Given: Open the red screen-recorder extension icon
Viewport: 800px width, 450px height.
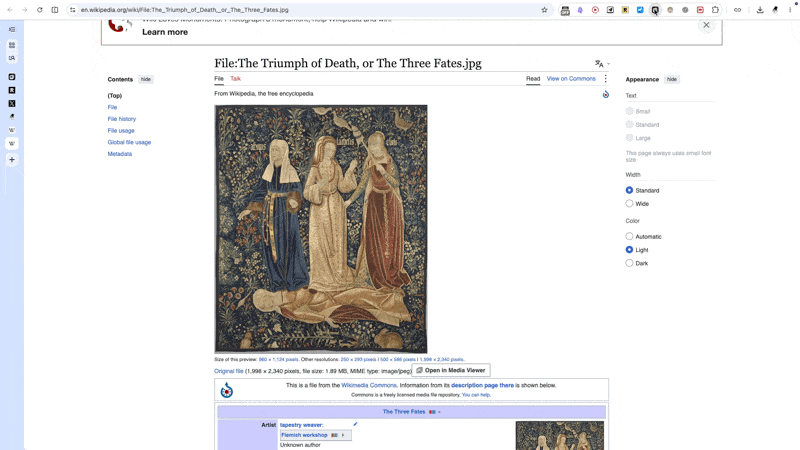Looking at the screenshot, I should pyautogui.click(x=700, y=10).
